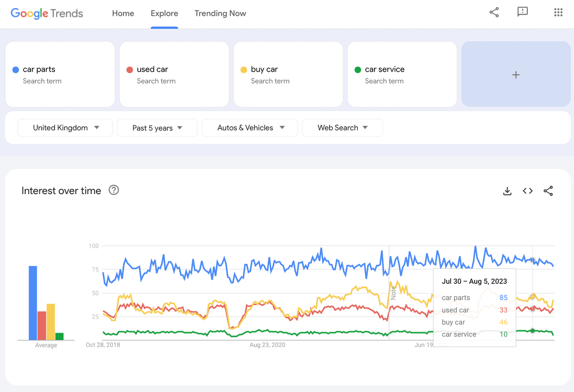Click the car service value 10 in tooltip

coord(503,334)
